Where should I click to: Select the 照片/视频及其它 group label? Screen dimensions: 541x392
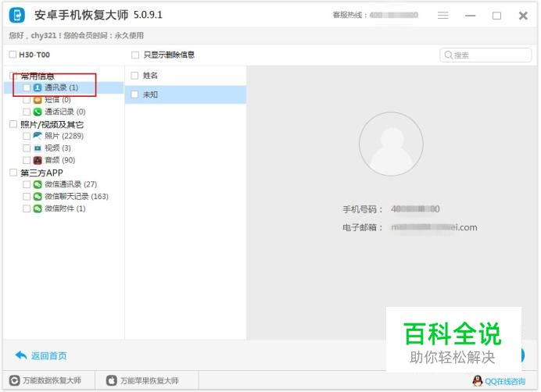tap(52, 124)
